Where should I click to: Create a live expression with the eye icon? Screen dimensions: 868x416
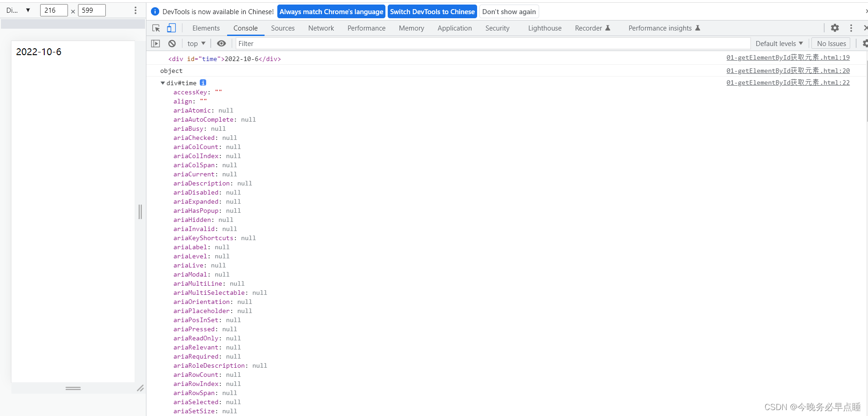(x=222, y=43)
